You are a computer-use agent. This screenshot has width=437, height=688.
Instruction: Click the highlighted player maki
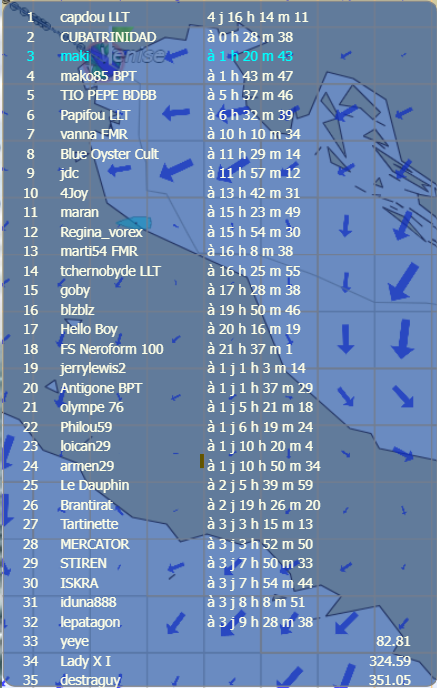pos(75,56)
